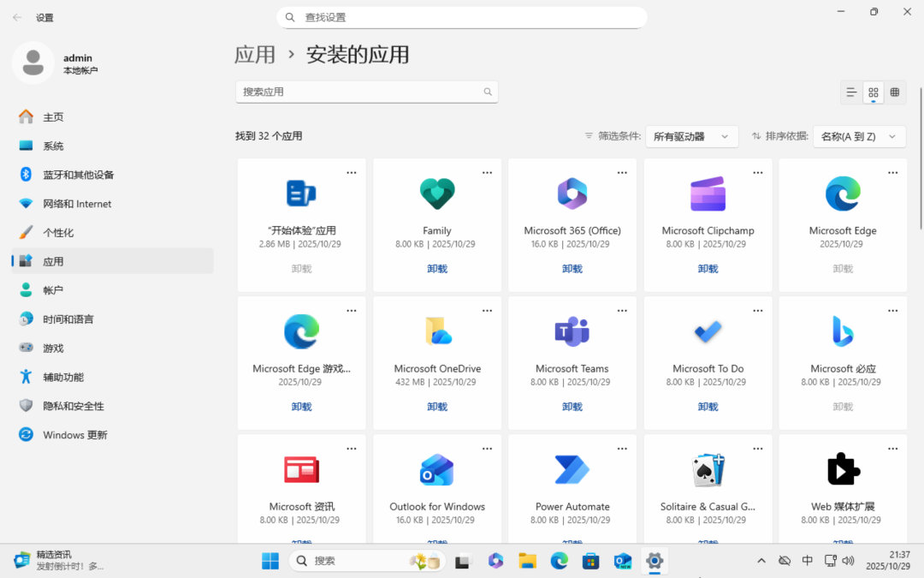
Task: Uninstall Microsoft Teams via 卸载
Action: tap(572, 407)
